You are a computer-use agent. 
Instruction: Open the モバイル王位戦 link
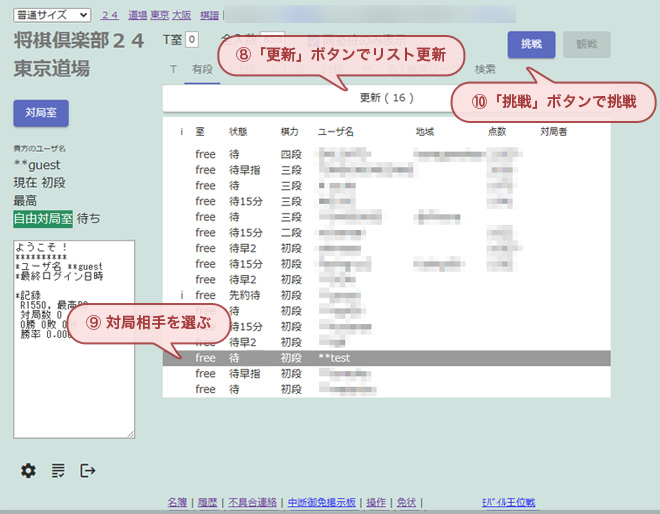pyautogui.click(x=508, y=502)
